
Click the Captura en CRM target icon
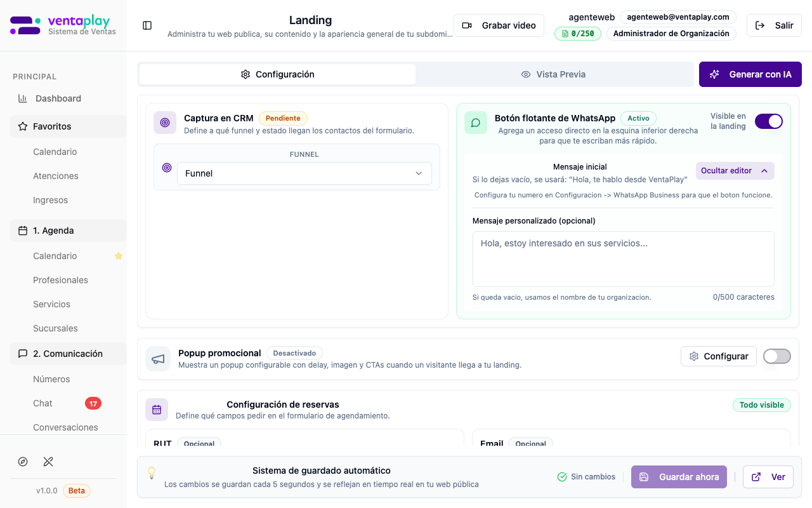165,123
